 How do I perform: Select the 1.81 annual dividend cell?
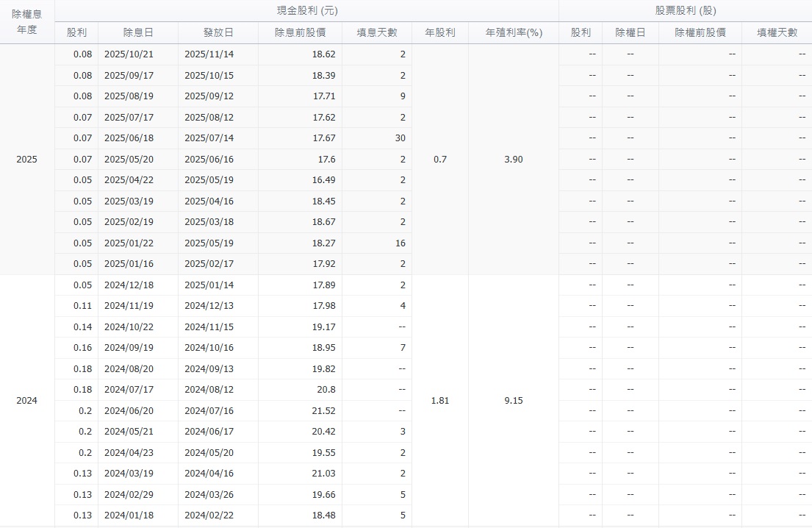(x=440, y=401)
